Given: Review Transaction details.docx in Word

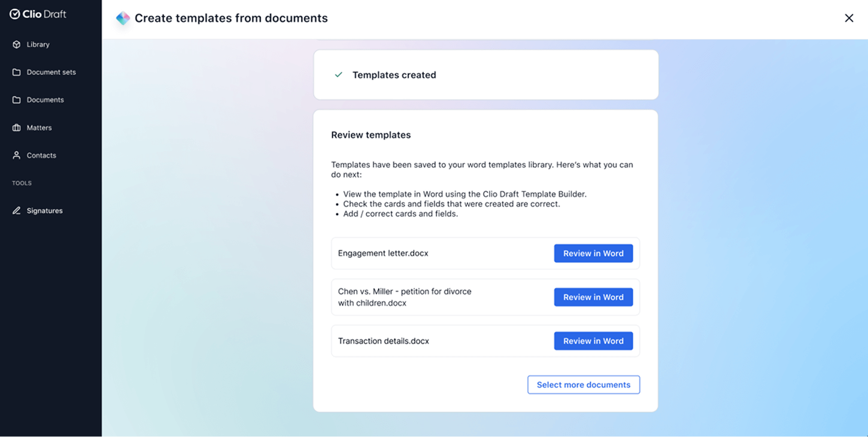Looking at the screenshot, I should tap(593, 341).
